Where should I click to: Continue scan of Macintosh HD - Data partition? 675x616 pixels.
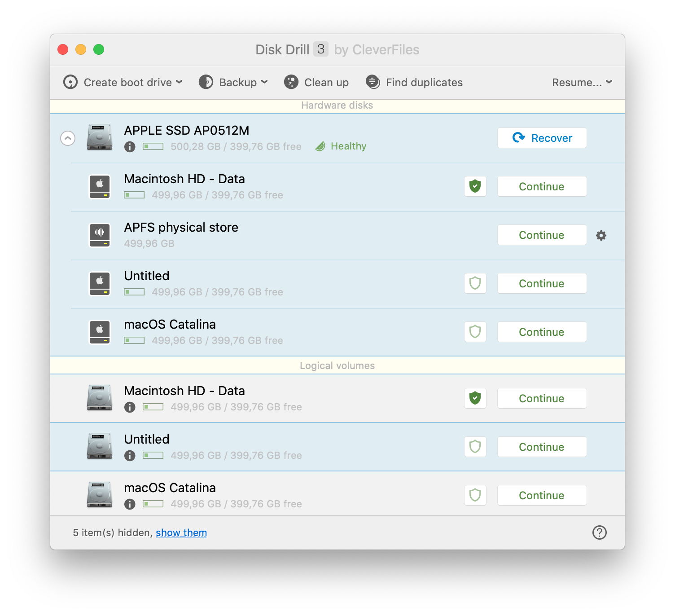542,186
